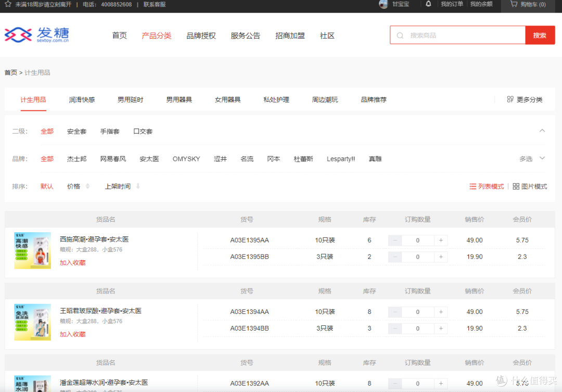Expand the 品牌 brand row chevron

point(542,158)
